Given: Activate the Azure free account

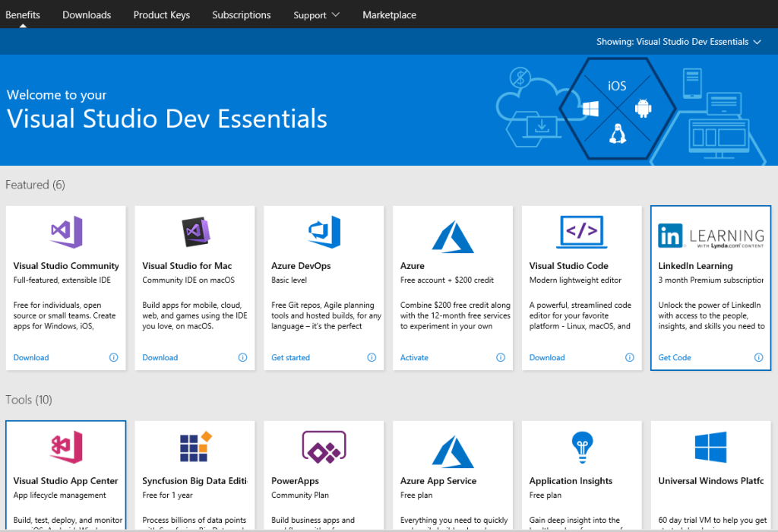Looking at the screenshot, I should tap(414, 357).
